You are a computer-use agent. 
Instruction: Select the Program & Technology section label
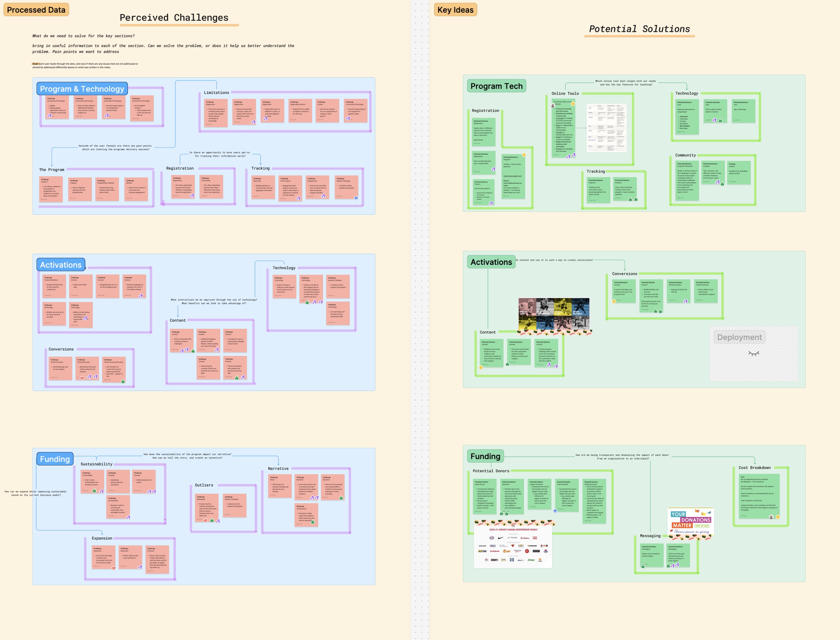click(82, 89)
